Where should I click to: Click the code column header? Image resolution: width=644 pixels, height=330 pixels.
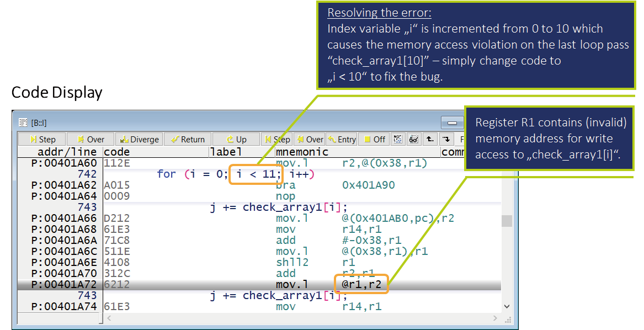click(117, 152)
